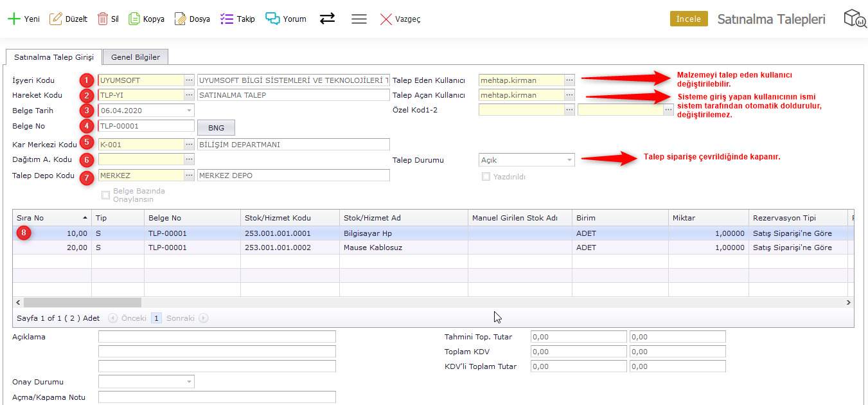Click the Takip tracking icon
Screen dimensions: 868x405
click(227, 19)
